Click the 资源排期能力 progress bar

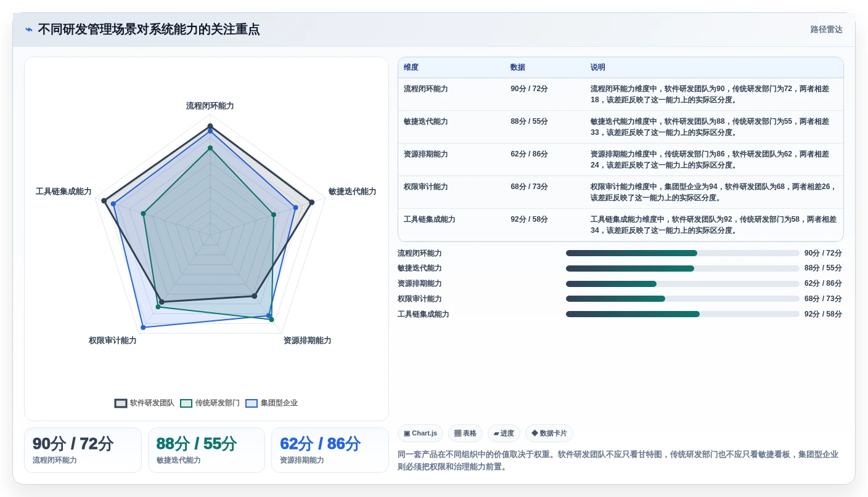682,284
